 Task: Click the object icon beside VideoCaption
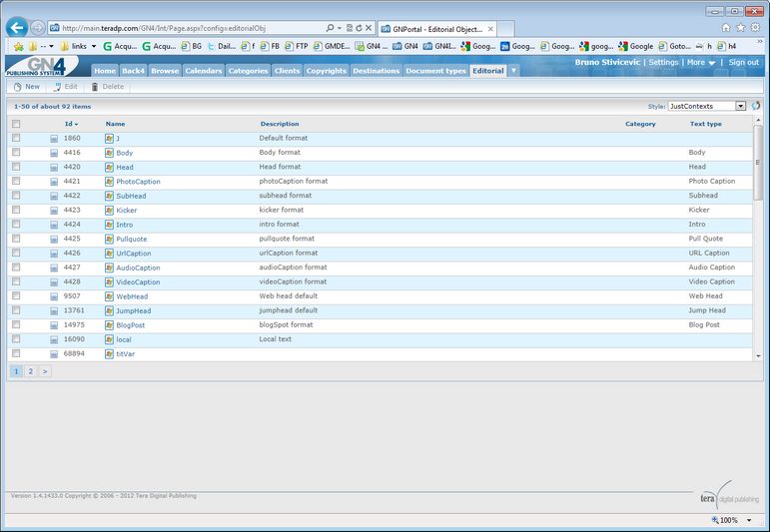point(109,282)
